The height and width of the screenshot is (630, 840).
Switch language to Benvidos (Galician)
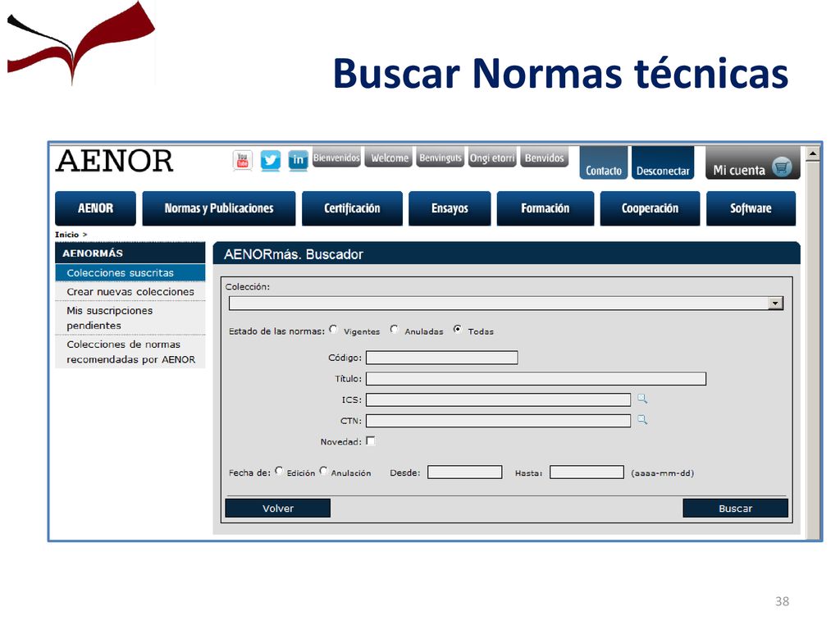pyautogui.click(x=545, y=157)
